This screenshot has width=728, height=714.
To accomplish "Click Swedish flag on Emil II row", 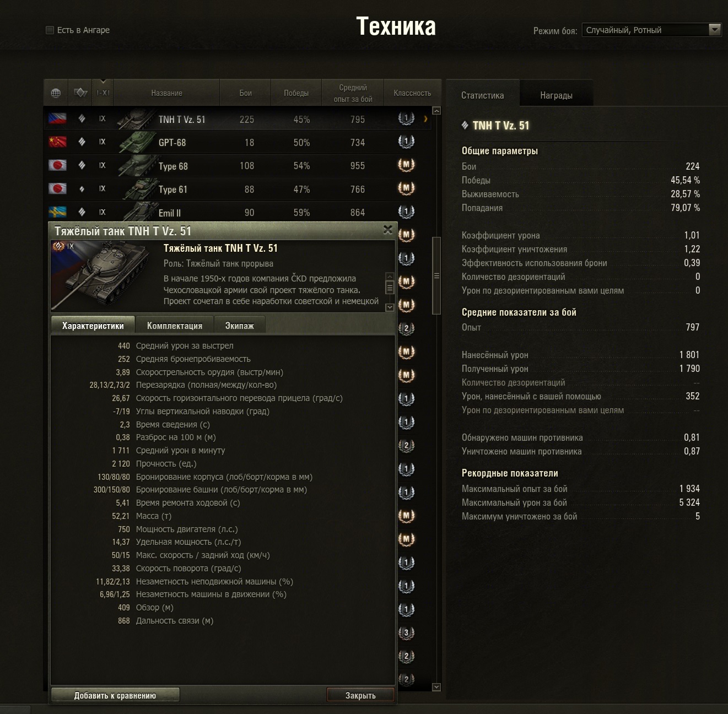I will click(x=57, y=212).
